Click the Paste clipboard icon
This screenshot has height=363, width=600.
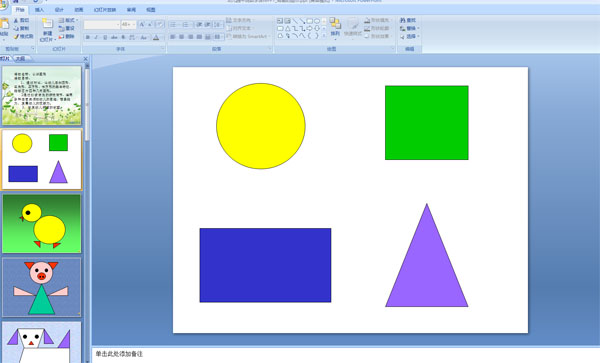4,24
